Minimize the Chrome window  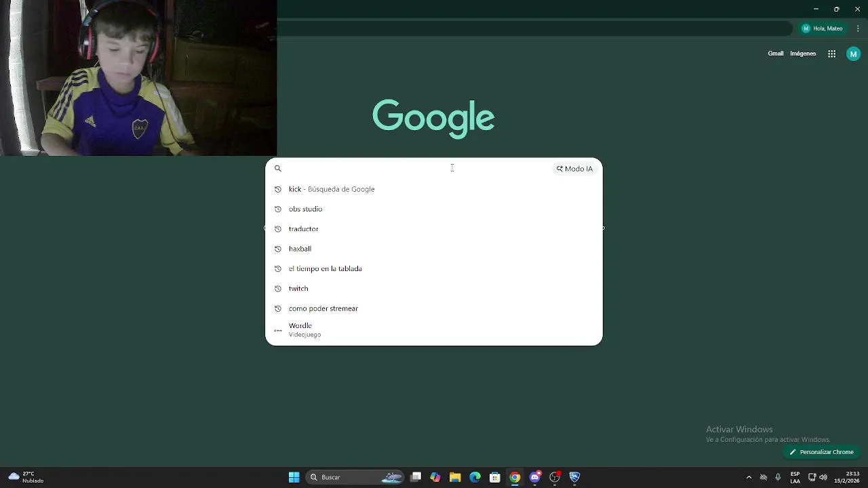[816, 9]
